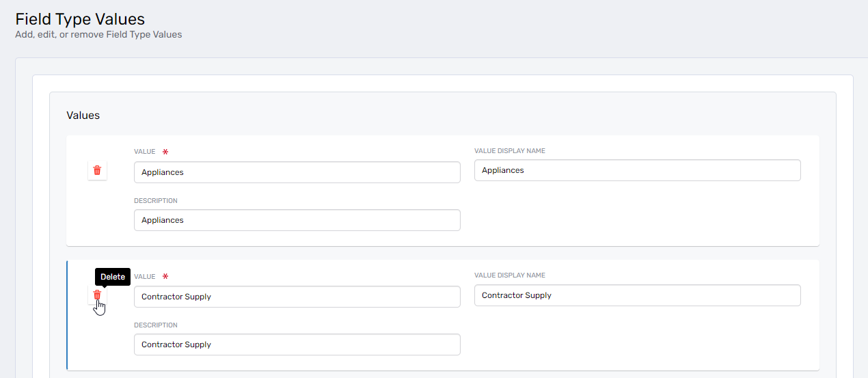The image size is (868, 378).
Task: Click required asterisk in Contractor Supply row
Action: click(165, 277)
